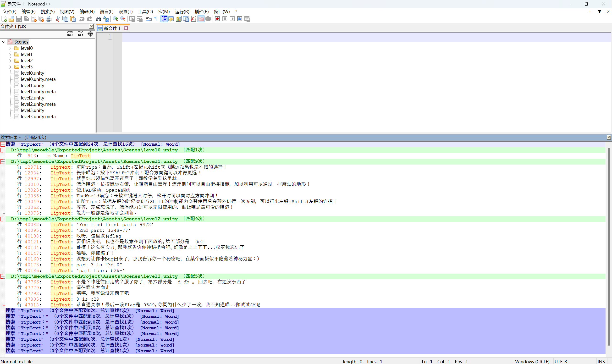
Task: Click the Save file toolbar icon
Action: [x=19, y=19]
